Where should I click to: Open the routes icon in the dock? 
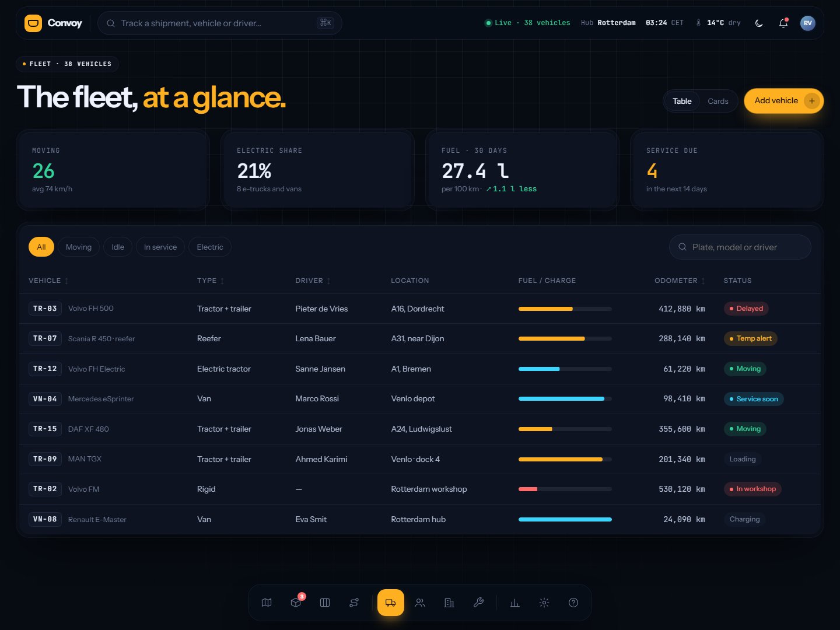[x=354, y=603]
